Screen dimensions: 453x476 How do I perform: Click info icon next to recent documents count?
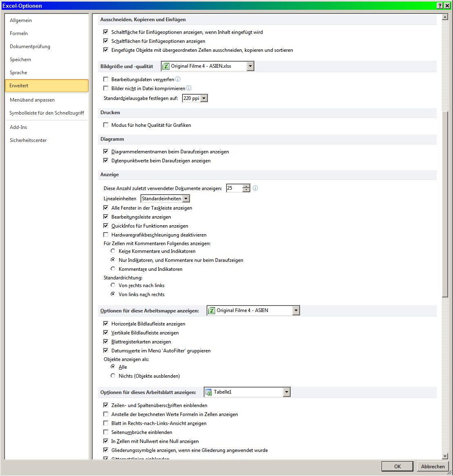pyautogui.click(x=255, y=188)
